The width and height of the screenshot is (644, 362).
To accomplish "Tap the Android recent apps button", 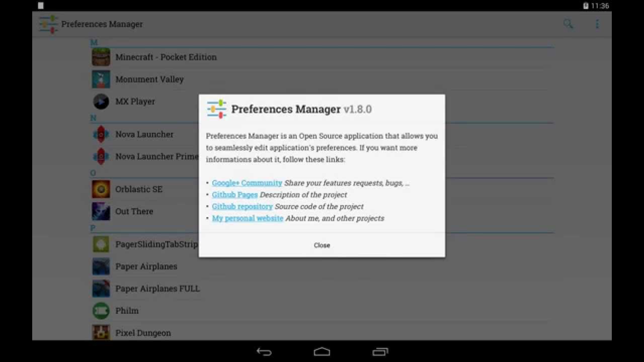I will (380, 351).
